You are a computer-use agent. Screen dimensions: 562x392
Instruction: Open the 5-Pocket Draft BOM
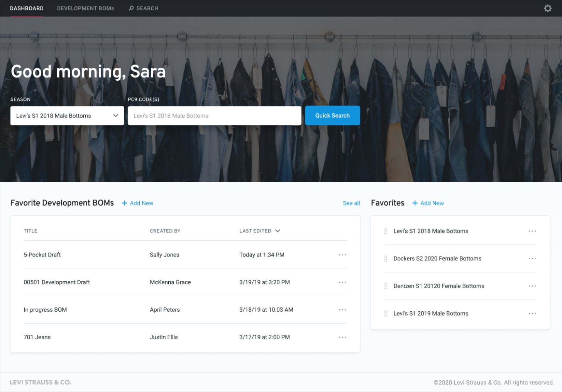(42, 255)
